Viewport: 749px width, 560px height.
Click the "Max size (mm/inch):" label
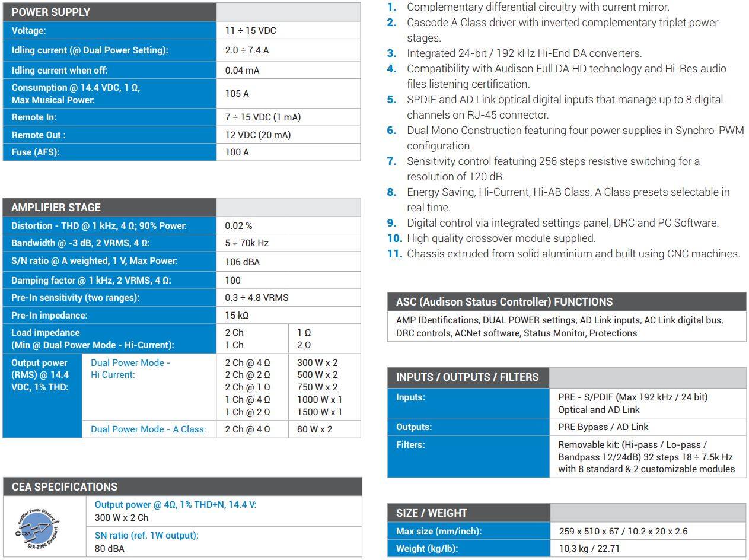point(439,531)
